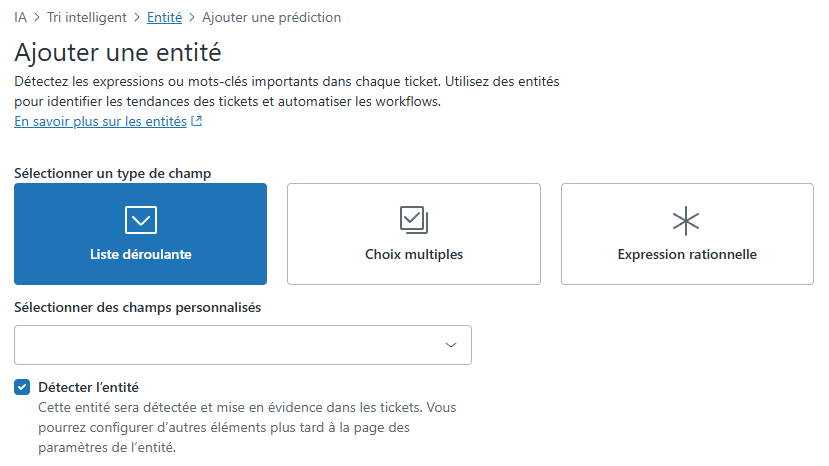
Task: Select the Liste déroulante field type
Action: coord(141,234)
